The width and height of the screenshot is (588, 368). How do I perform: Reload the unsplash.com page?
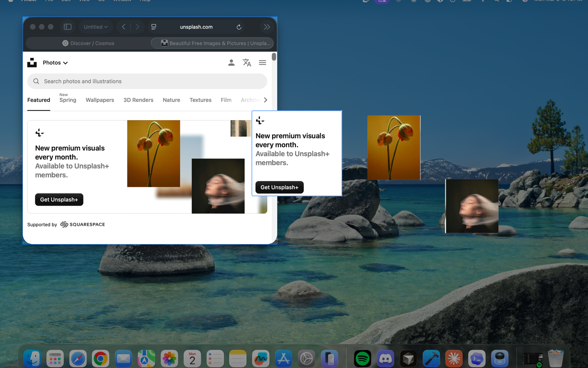pos(239,27)
